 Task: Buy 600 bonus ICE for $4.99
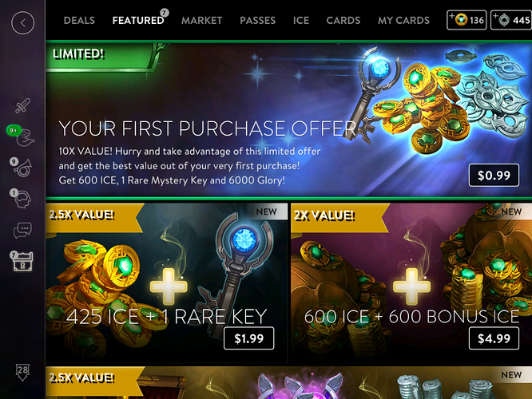pos(494,338)
